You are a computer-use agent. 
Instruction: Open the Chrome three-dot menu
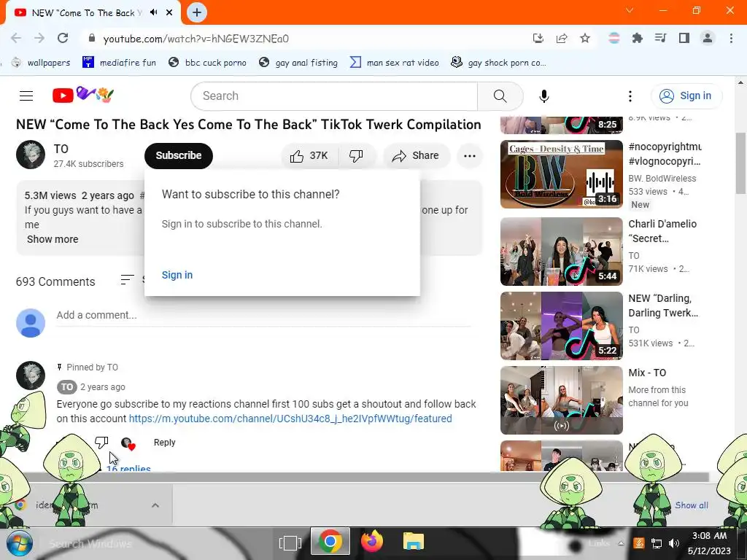731,39
